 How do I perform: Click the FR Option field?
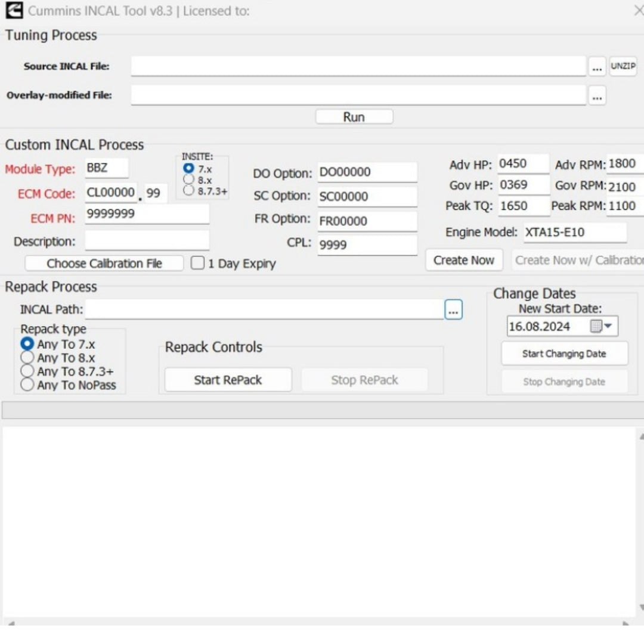tap(367, 221)
